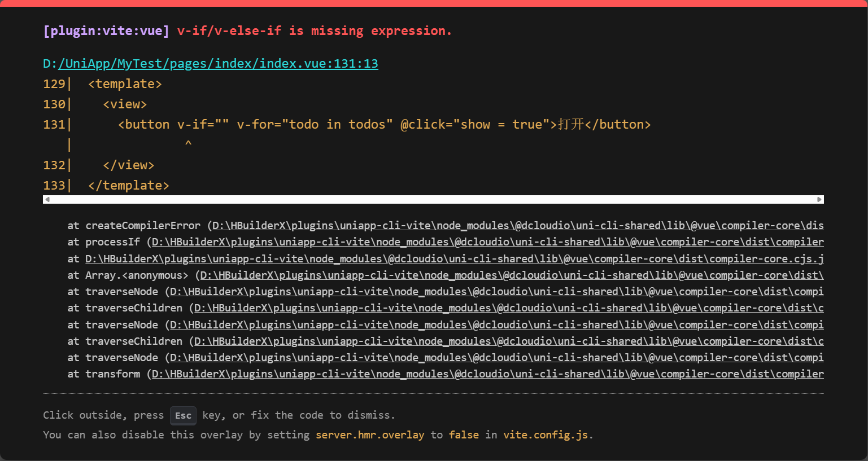Open the first traverseNode stack trace path
Image resolution: width=868 pixels, height=461 pixels.
tap(496, 292)
